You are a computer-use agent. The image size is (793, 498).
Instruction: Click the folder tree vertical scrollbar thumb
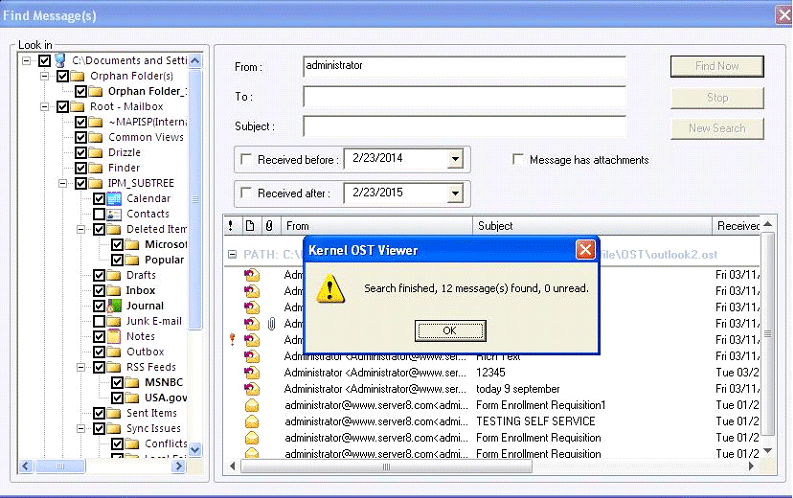pyautogui.click(x=195, y=199)
